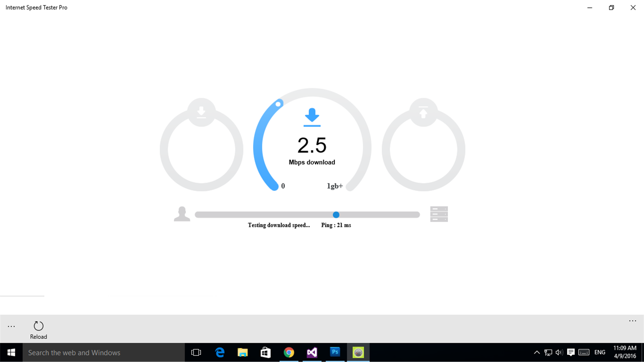
Task: Click the progress bar slider thumb
Action: (336, 214)
